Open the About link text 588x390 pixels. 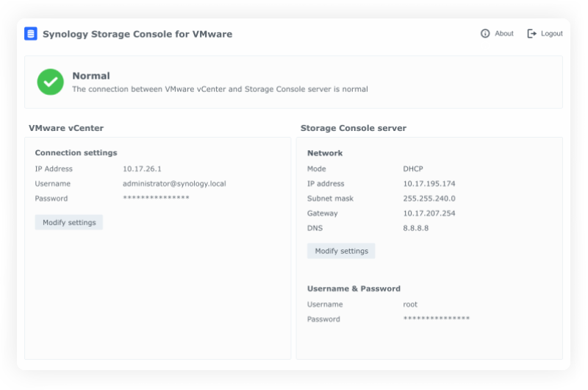click(504, 33)
